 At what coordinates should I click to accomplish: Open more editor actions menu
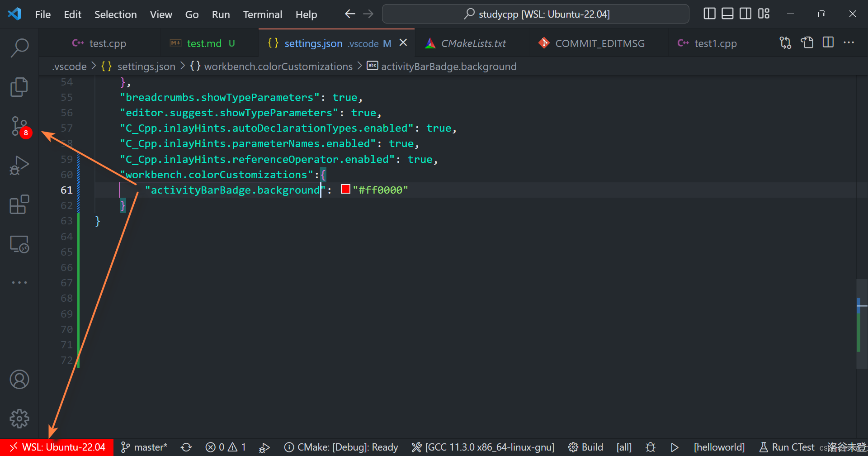(849, 43)
